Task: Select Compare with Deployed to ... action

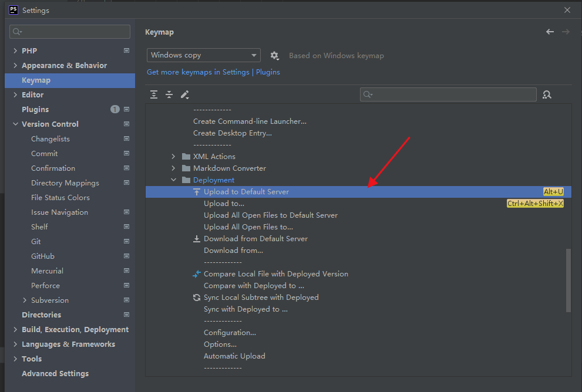Action: click(x=254, y=286)
